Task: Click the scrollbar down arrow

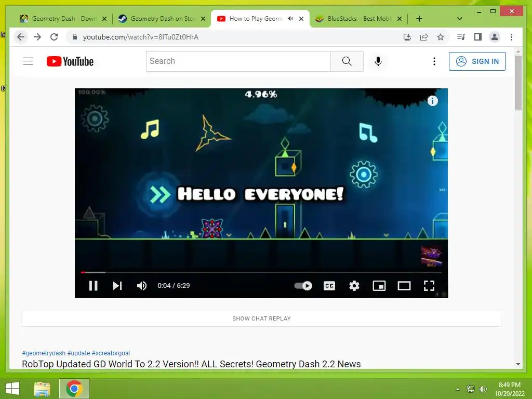Action: tap(518, 364)
